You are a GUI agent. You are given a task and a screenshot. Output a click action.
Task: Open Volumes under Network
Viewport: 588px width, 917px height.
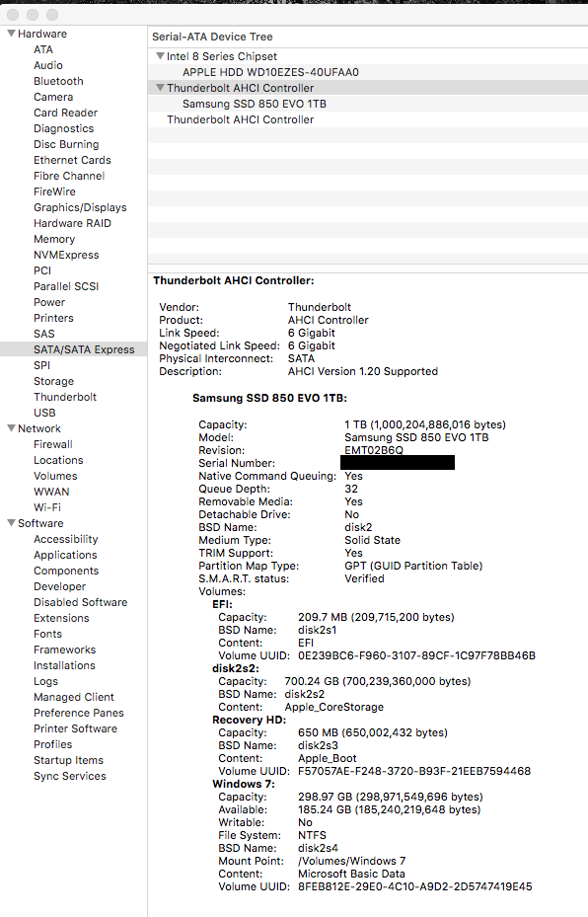pyautogui.click(x=55, y=476)
